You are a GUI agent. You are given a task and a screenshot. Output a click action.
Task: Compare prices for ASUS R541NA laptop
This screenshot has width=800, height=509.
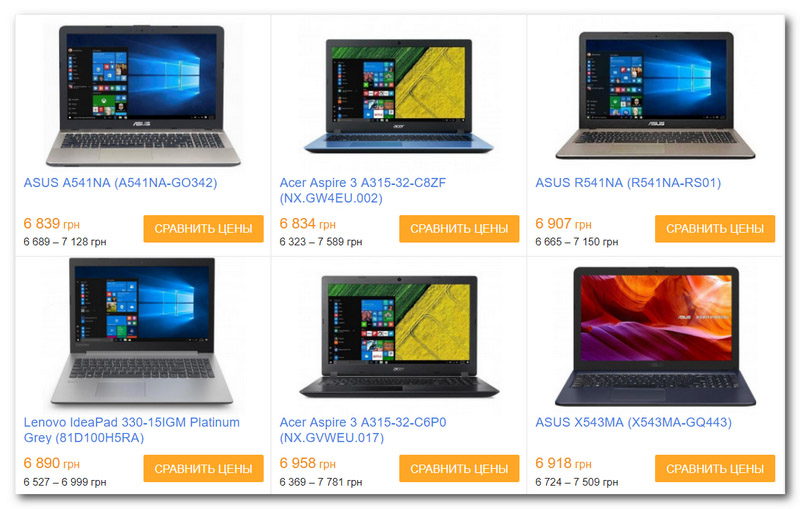(x=715, y=228)
